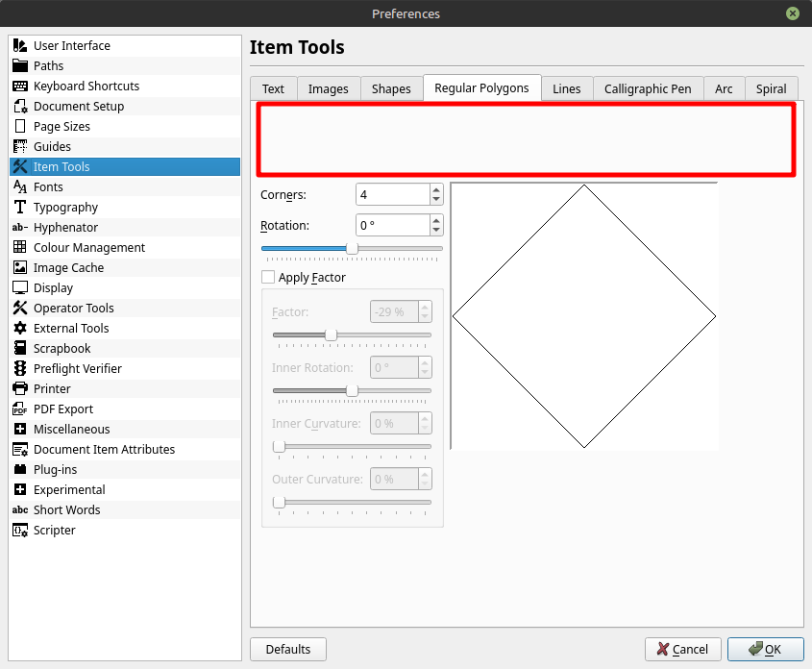812x669 pixels.
Task: Increase the Corners value with up arrow
Action: (x=436, y=189)
